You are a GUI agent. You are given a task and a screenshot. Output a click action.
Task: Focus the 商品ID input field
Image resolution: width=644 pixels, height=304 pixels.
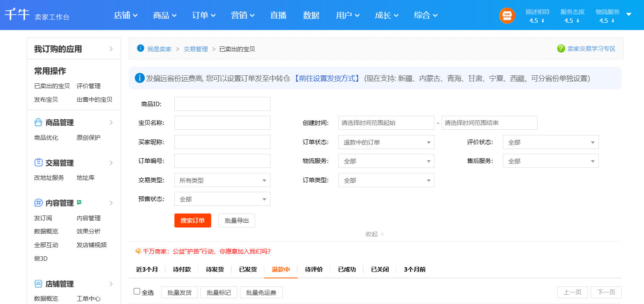pos(222,104)
